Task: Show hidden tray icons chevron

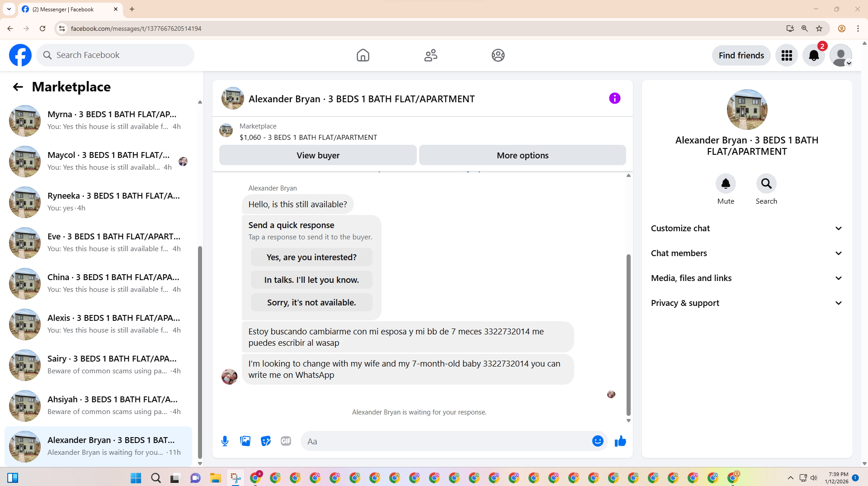Action: (790, 478)
